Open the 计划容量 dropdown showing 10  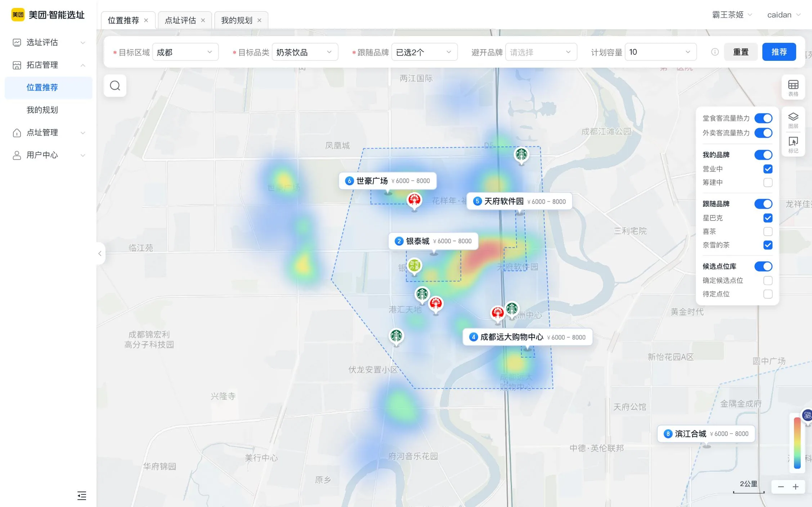pyautogui.click(x=661, y=52)
